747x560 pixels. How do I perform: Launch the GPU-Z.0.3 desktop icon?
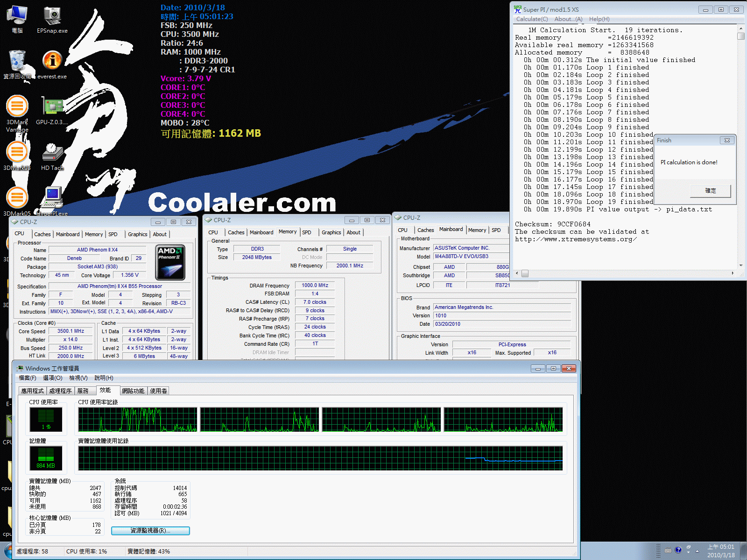point(52,110)
